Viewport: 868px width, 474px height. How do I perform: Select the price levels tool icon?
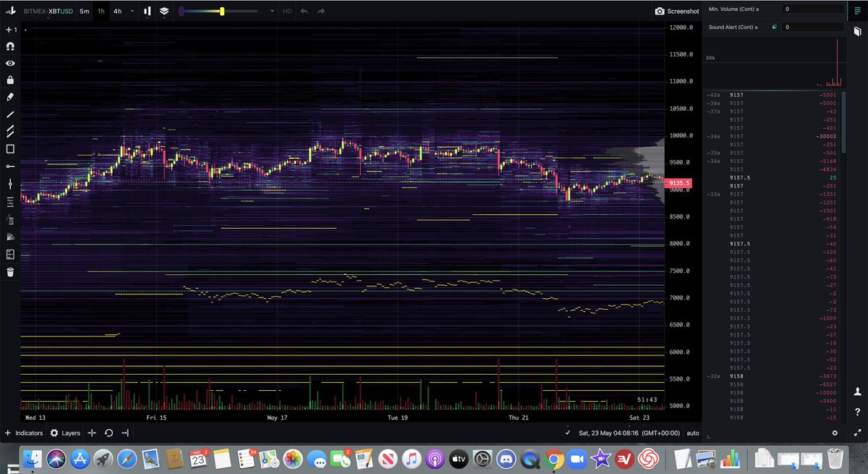(x=10, y=202)
